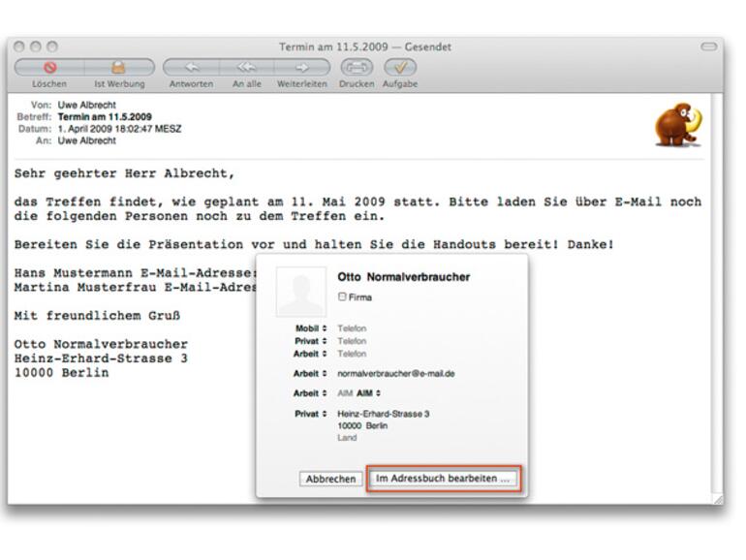Click the contact photo placeholder

(301, 292)
